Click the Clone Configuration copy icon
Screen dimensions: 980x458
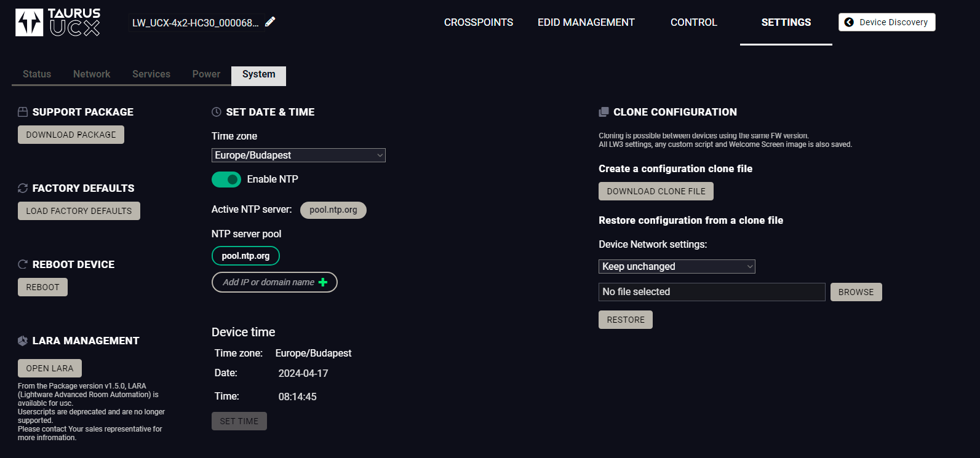[604, 112]
